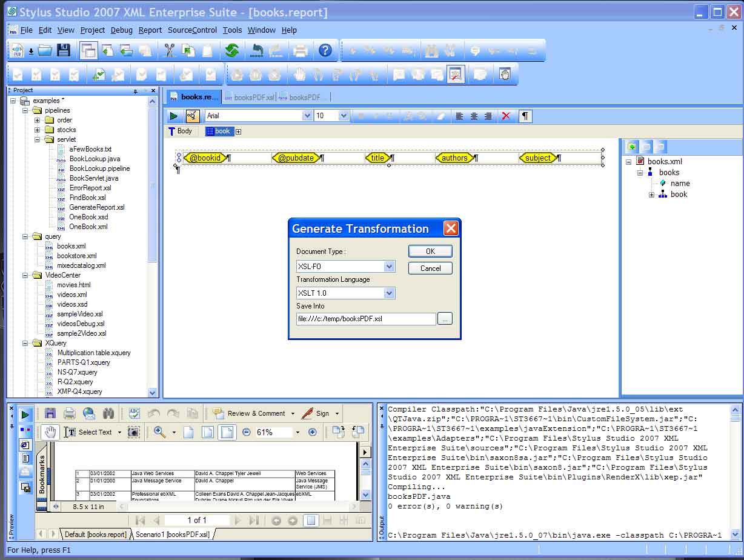Click the hand icon at second toolbar end
This screenshot has width=744, height=560.
[x=505, y=74]
